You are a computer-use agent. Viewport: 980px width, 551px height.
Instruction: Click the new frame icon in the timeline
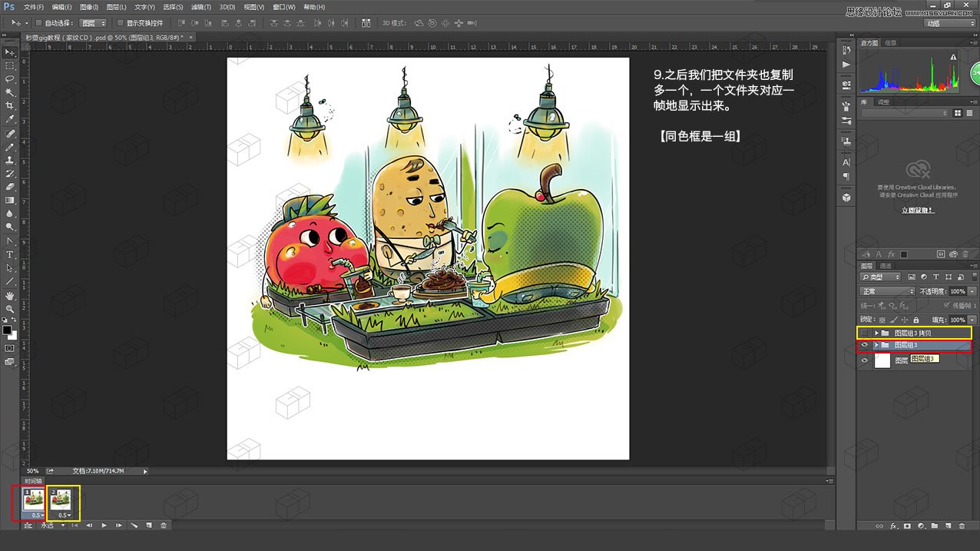click(149, 525)
